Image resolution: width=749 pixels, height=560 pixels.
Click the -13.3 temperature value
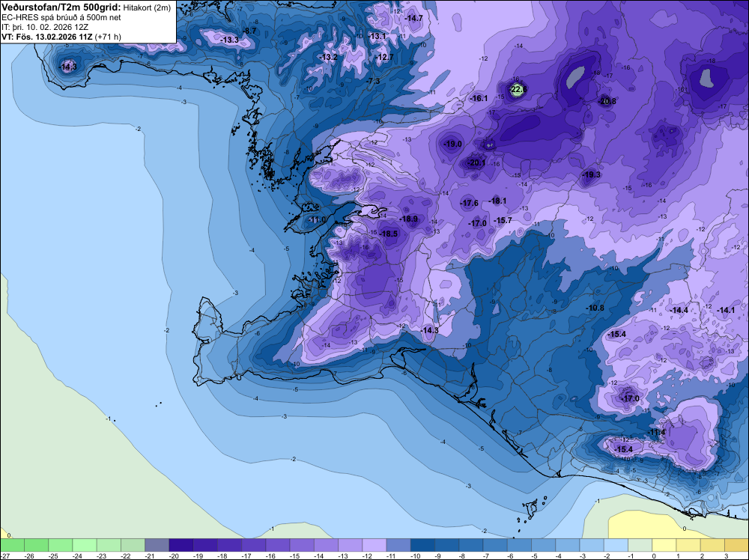(x=230, y=40)
